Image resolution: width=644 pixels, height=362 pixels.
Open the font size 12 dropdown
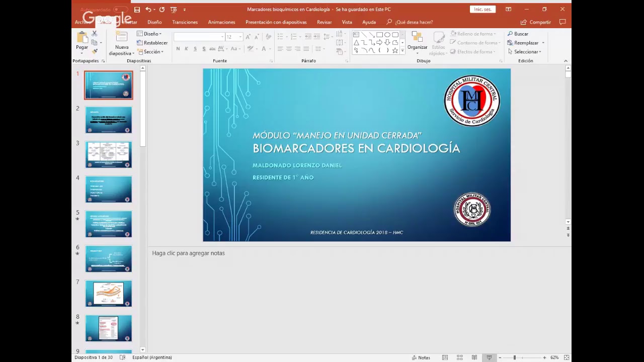coord(240,37)
